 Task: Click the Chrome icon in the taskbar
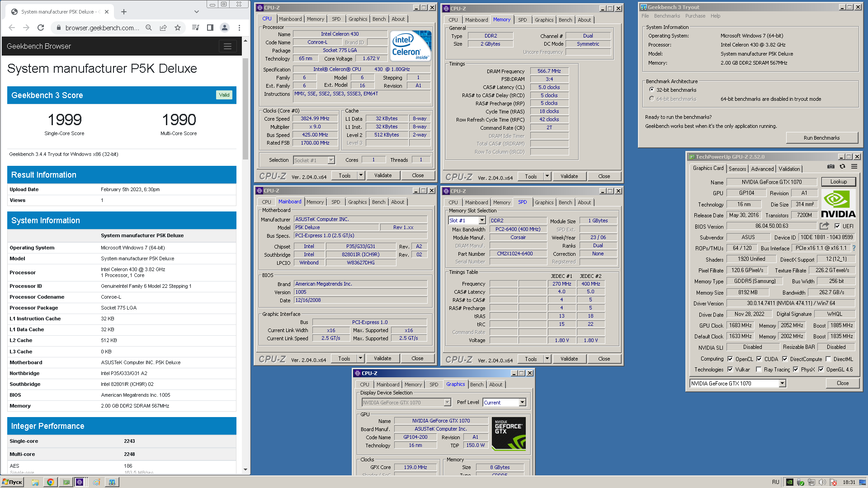pyautogui.click(x=50, y=482)
